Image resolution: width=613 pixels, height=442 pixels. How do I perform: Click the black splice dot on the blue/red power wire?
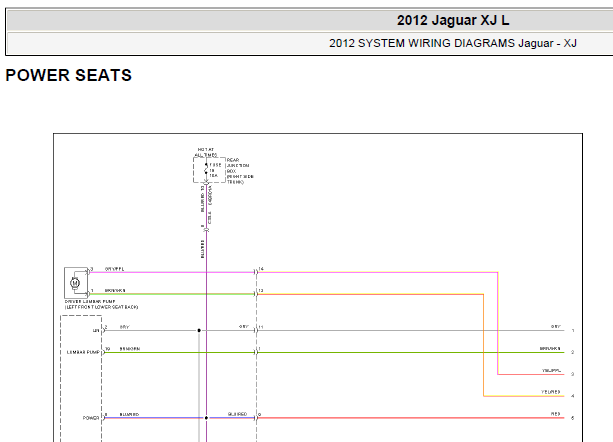206,418
